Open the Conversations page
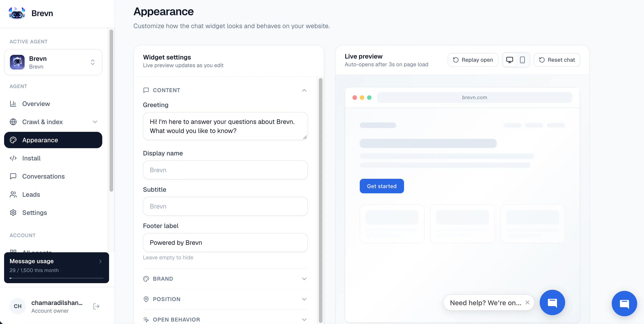The width and height of the screenshot is (644, 324). pos(53,176)
